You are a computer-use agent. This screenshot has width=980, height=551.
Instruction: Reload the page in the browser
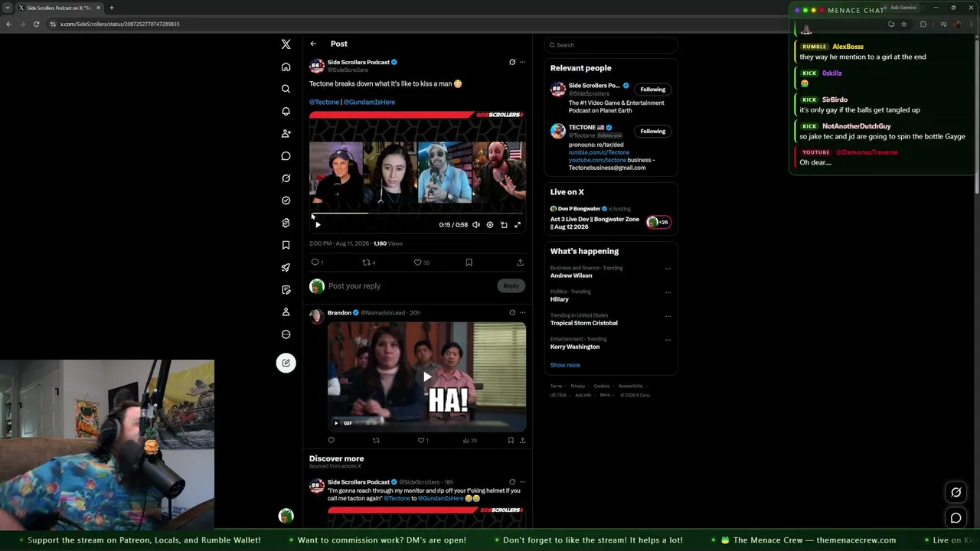[x=36, y=24]
